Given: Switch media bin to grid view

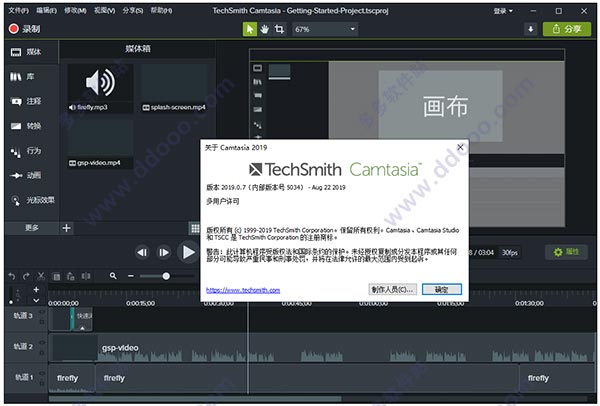Looking at the screenshot, I should pos(195,228).
